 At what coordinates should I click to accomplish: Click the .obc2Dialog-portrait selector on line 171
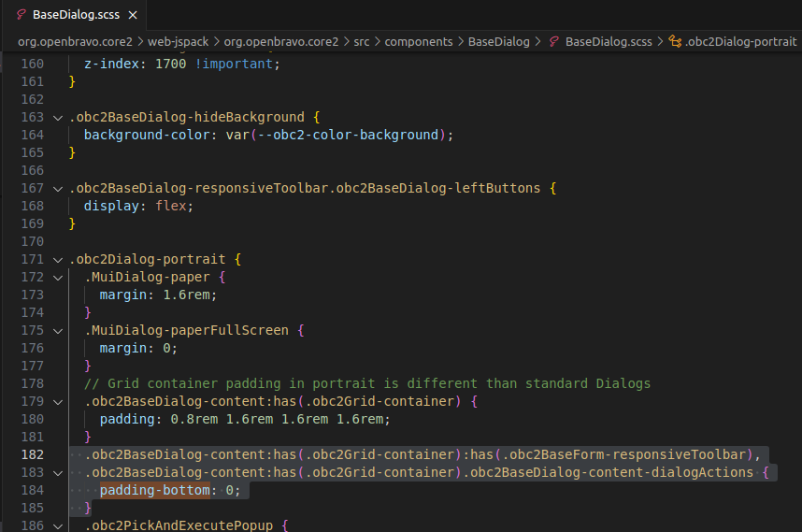[147, 259]
